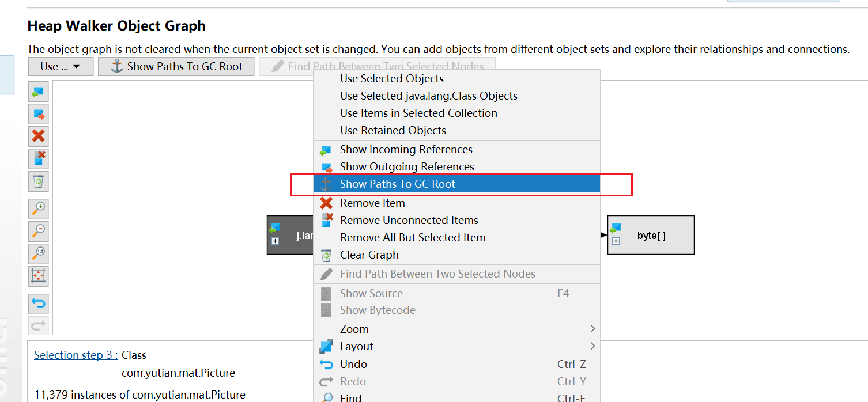Select Remove All But Selected Item
Image resolution: width=868 pixels, height=402 pixels.
coord(413,237)
